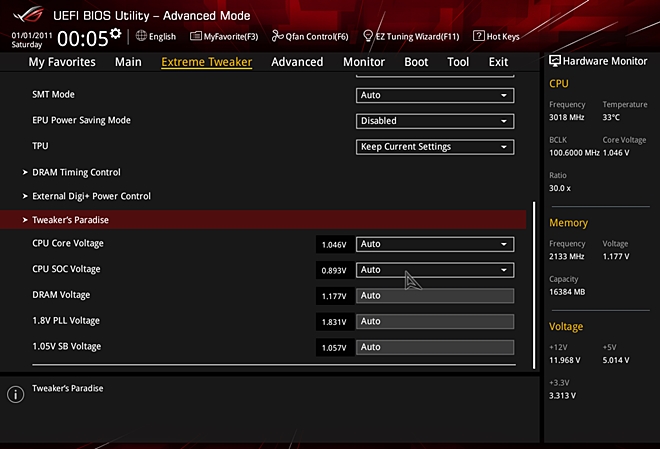
Task: Click the globe language icon
Action: pyautogui.click(x=141, y=36)
